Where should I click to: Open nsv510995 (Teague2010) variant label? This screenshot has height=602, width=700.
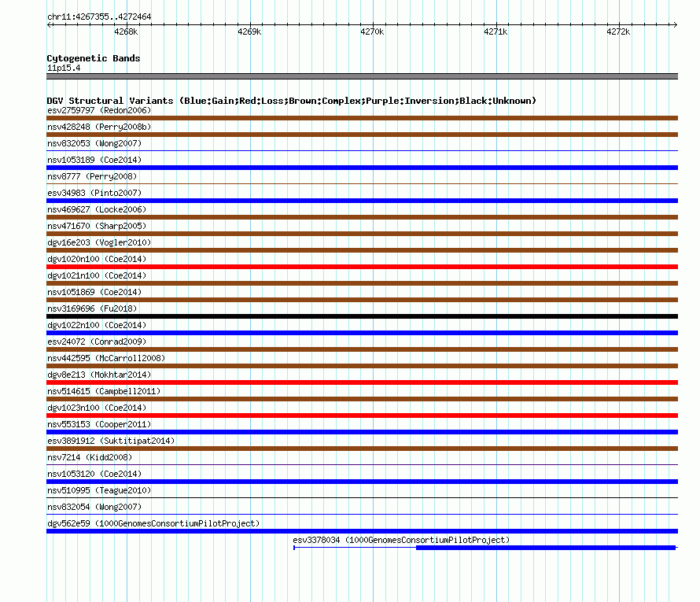coord(99,490)
